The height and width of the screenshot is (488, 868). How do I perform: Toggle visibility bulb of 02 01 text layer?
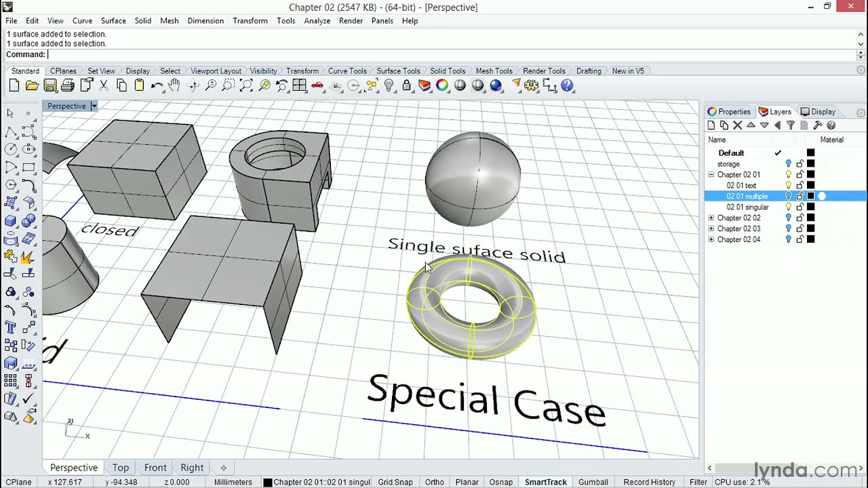(x=789, y=186)
